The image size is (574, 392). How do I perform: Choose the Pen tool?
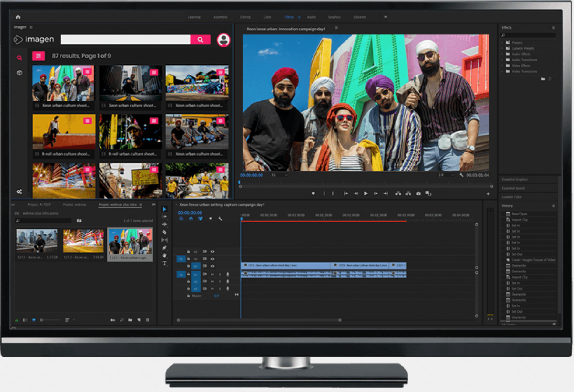pos(164,248)
